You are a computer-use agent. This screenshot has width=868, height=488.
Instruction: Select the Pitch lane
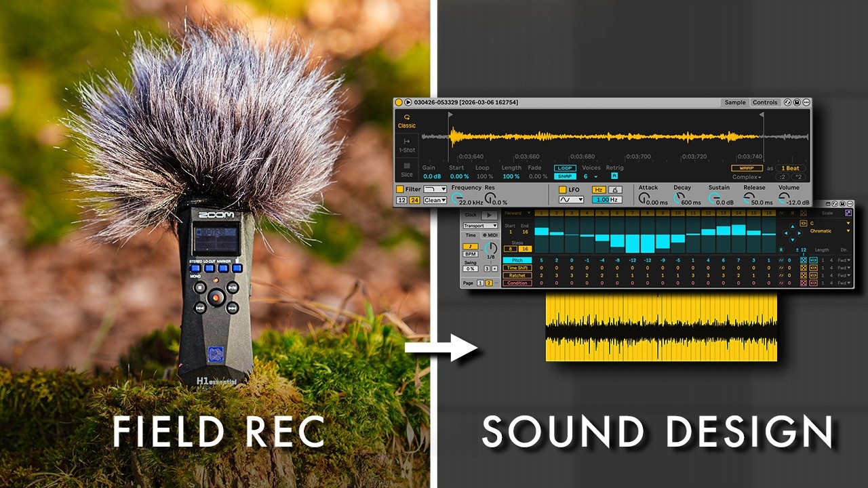(517, 260)
